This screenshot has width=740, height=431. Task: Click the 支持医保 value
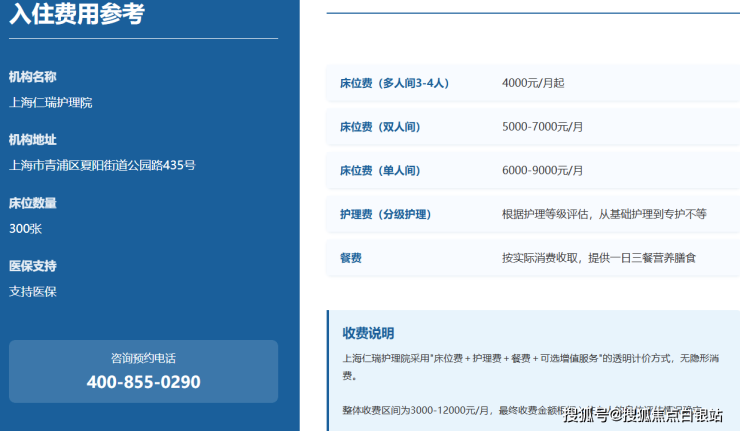point(33,291)
